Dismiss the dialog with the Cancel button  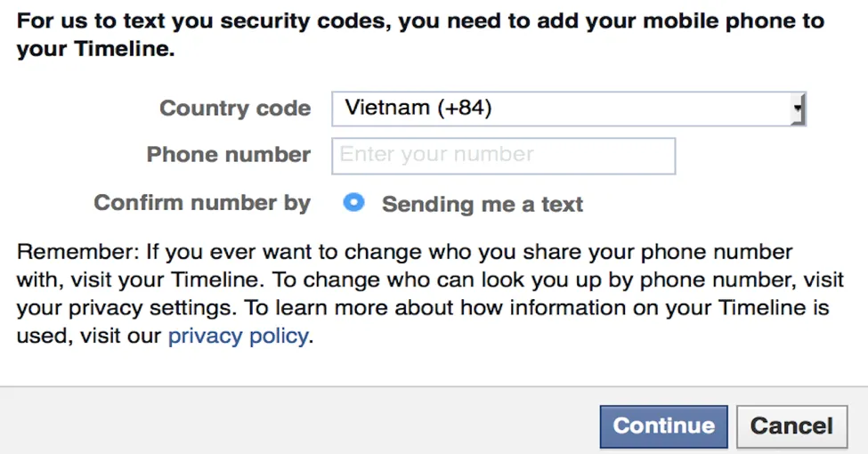(x=791, y=426)
